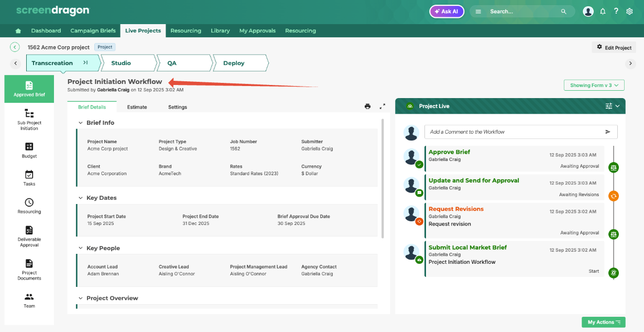Collapse the Project Overview section
The width and height of the screenshot is (644, 332).
click(x=81, y=298)
